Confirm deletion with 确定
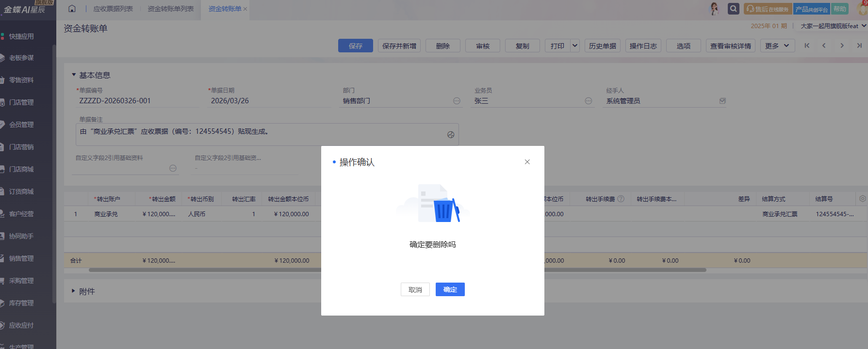This screenshot has width=868, height=349. [x=450, y=289]
